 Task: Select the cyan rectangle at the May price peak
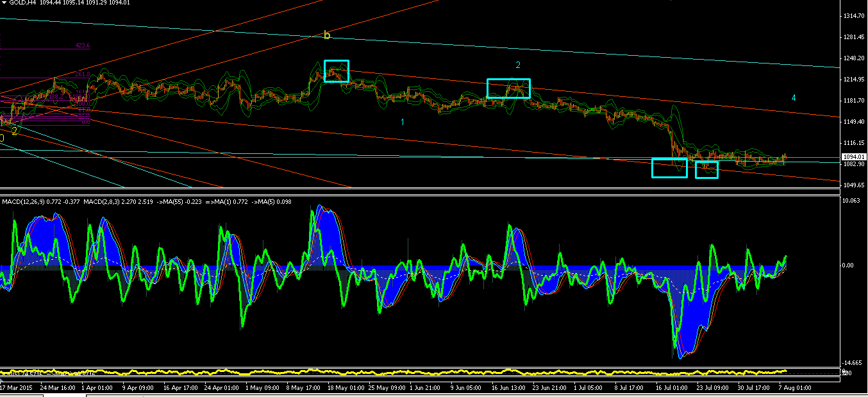pos(337,71)
